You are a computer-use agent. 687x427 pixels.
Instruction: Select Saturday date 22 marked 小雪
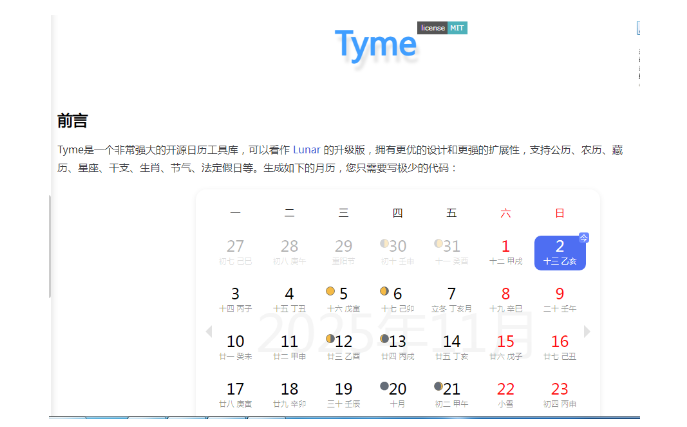(506, 395)
